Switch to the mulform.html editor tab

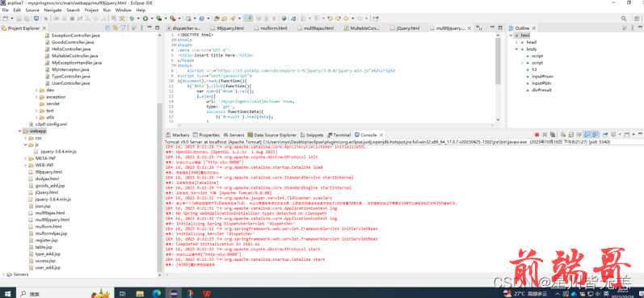270,28
